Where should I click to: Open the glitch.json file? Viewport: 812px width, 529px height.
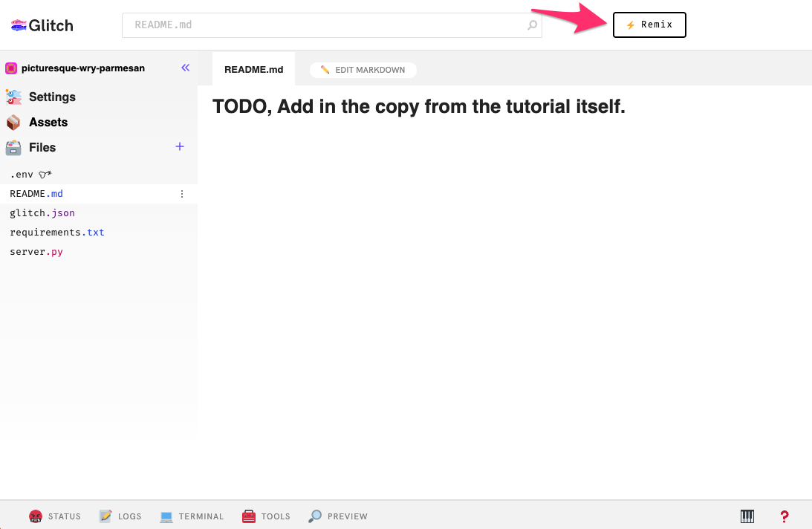42,212
